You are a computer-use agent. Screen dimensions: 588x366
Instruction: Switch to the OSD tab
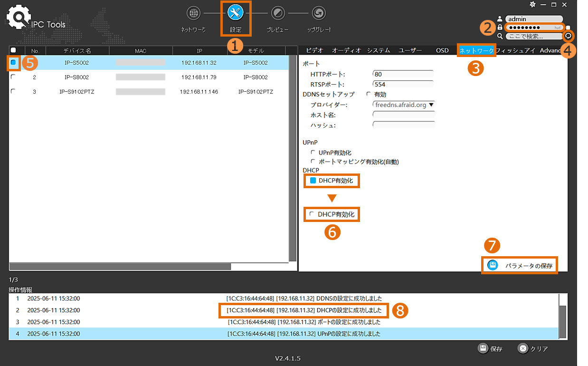click(x=442, y=50)
